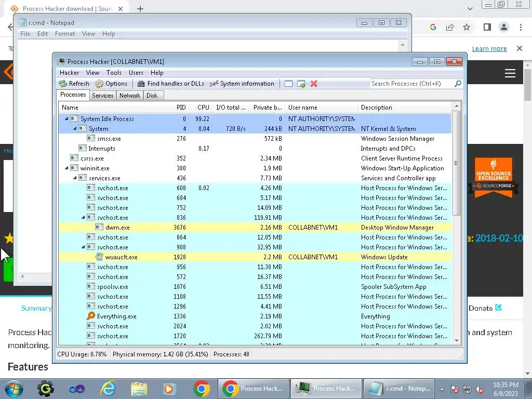
Task: Select the csrss.exe process row
Action: click(x=255, y=158)
